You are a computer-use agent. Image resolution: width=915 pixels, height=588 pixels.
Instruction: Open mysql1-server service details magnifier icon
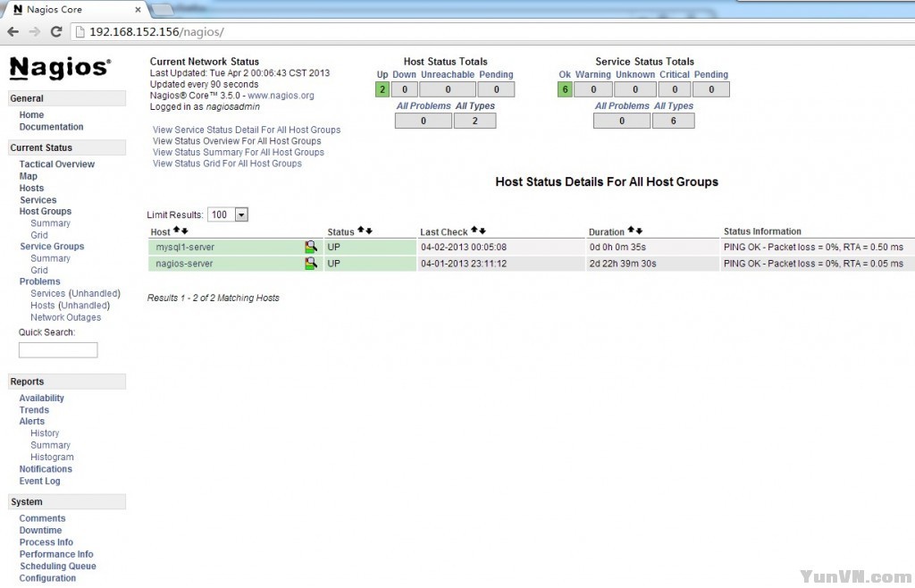point(311,247)
